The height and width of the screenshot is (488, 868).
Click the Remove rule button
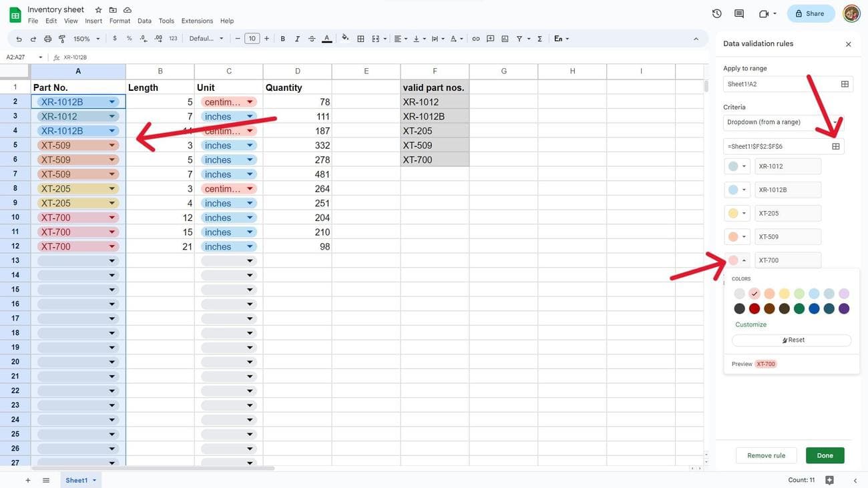(x=766, y=455)
